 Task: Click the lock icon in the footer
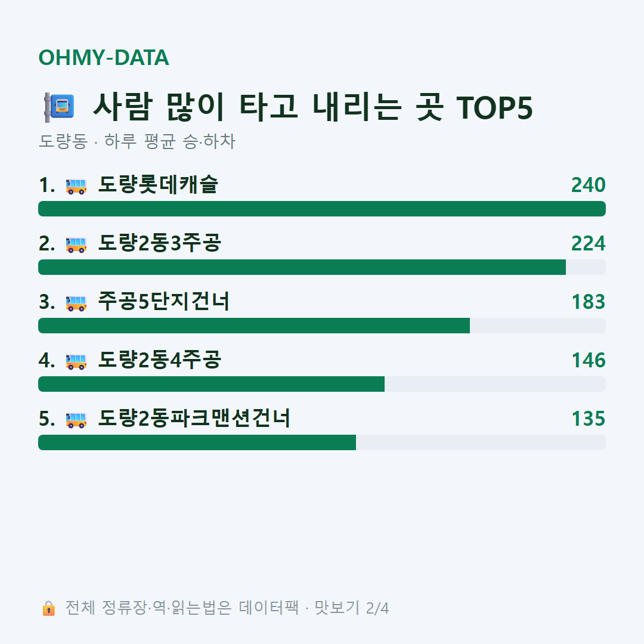point(48,608)
